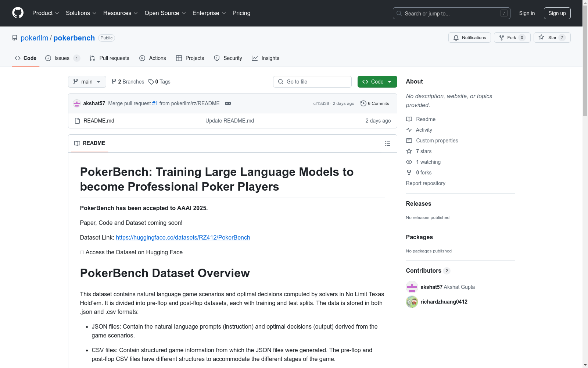Open the Activity link

[x=419, y=130]
